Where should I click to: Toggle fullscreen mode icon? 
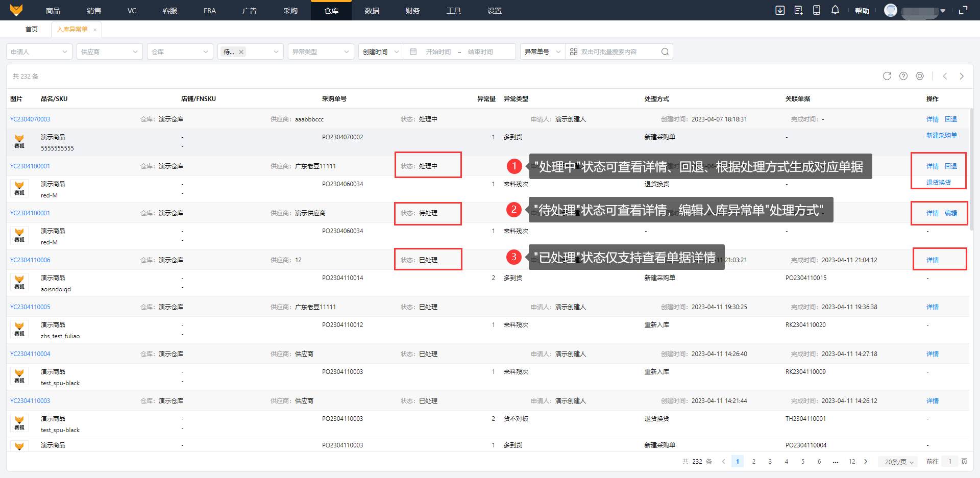pos(963,10)
